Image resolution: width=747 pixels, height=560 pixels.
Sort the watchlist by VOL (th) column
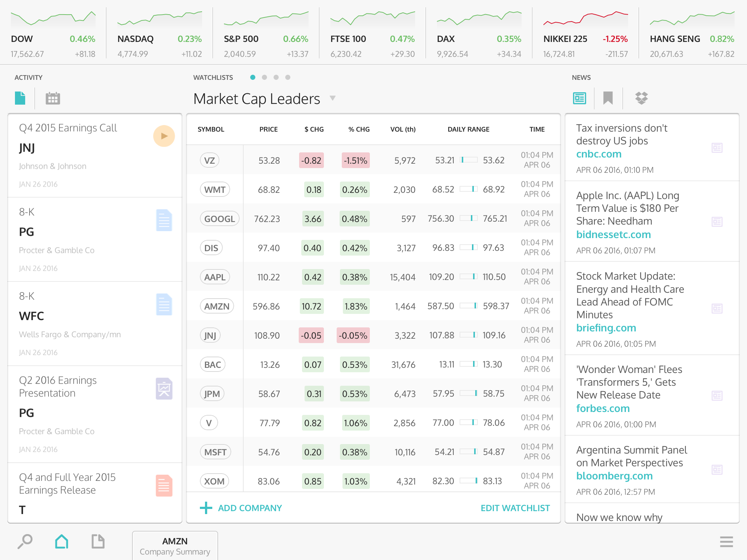pos(403,129)
